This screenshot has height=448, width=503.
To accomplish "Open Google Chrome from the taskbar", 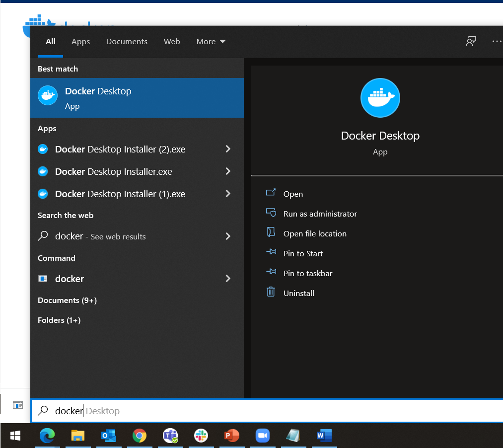I will click(x=139, y=436).
